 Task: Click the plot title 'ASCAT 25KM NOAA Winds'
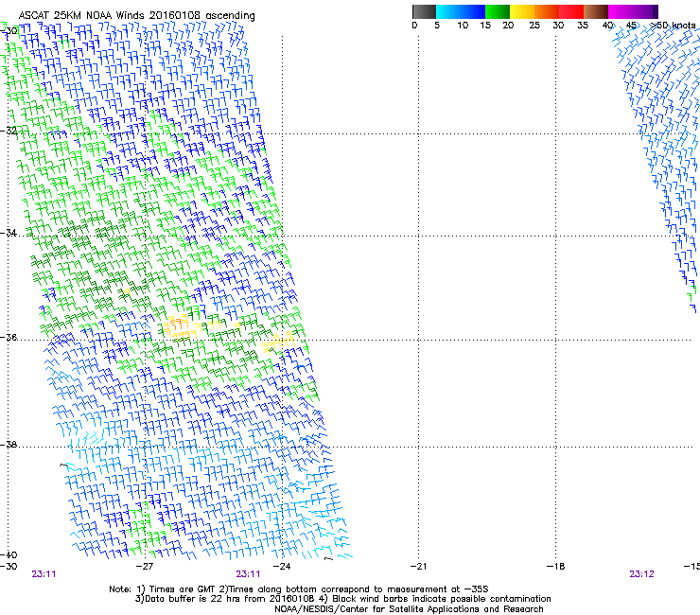tap(81, 15)
